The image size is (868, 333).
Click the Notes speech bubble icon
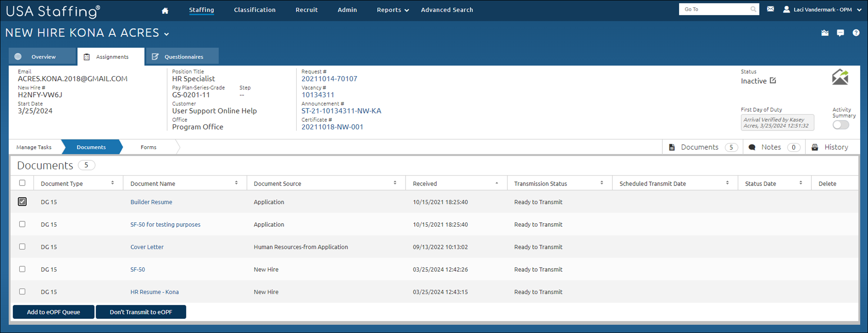click(x=752, y=147)
